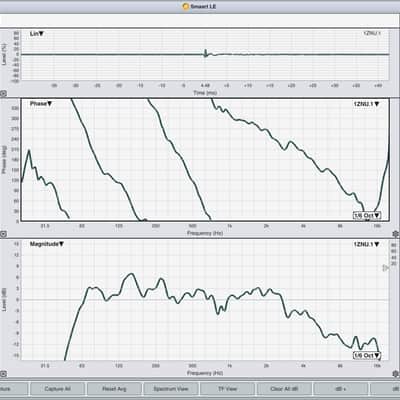Switch to TF View
The width and height of the screenshot is (400, 400).
227,389
